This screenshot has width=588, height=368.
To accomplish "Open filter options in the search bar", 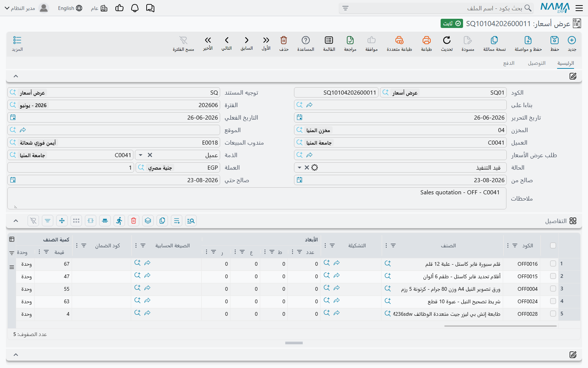I will 345,8.
